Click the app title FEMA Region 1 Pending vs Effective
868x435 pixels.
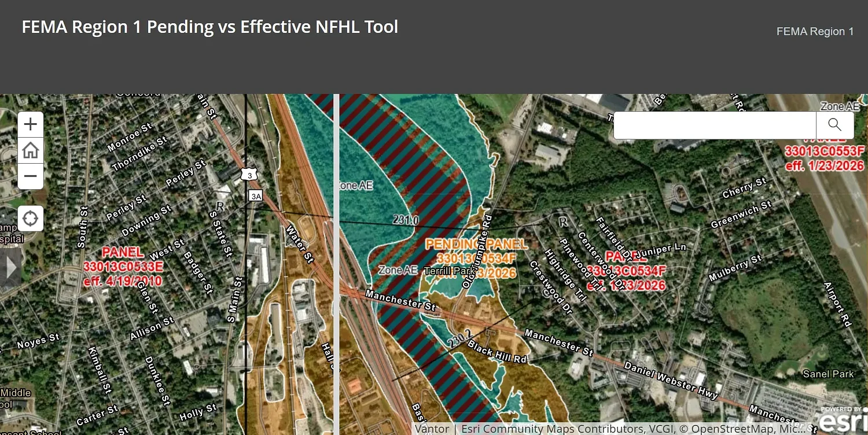[210, 27]
